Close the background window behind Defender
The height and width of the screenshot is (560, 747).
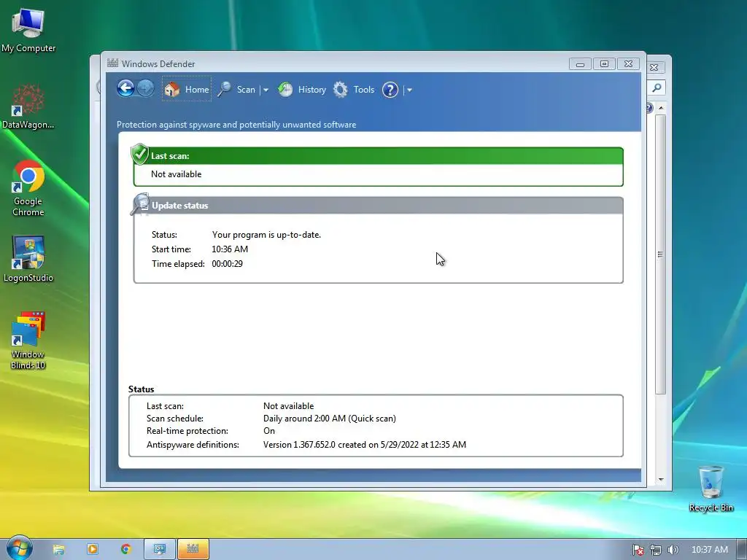click(654, 68)
